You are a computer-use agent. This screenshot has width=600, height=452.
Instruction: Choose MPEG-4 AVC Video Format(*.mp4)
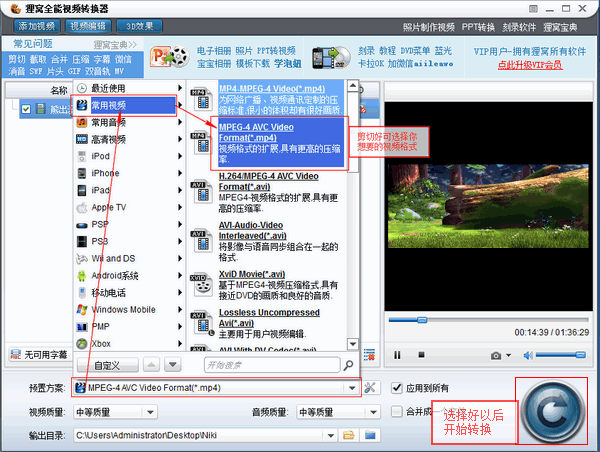(x=280, y=143)
